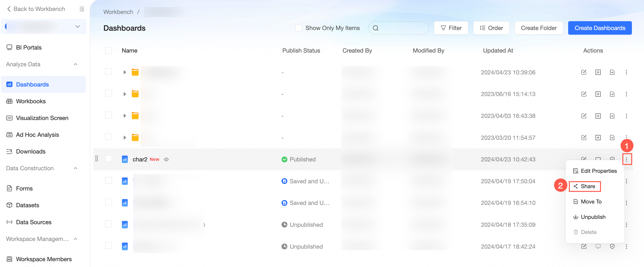
Task: Click the dashboard search field
Action: coord(402,28)
